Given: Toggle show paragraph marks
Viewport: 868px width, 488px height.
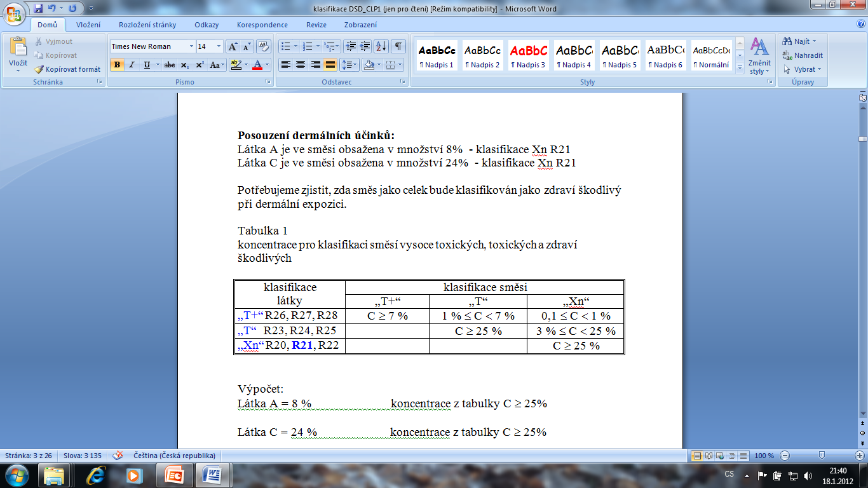Looking at the screenshot, I should coord(398,46).
